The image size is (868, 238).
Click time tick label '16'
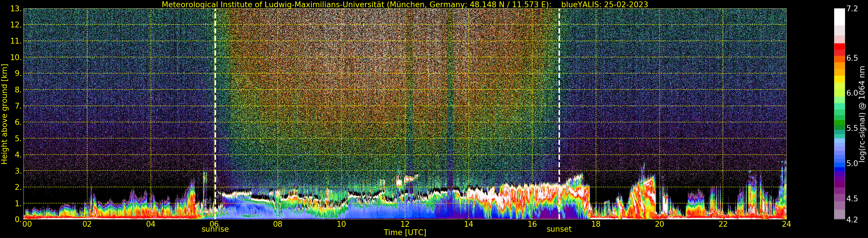click(532, 224)
